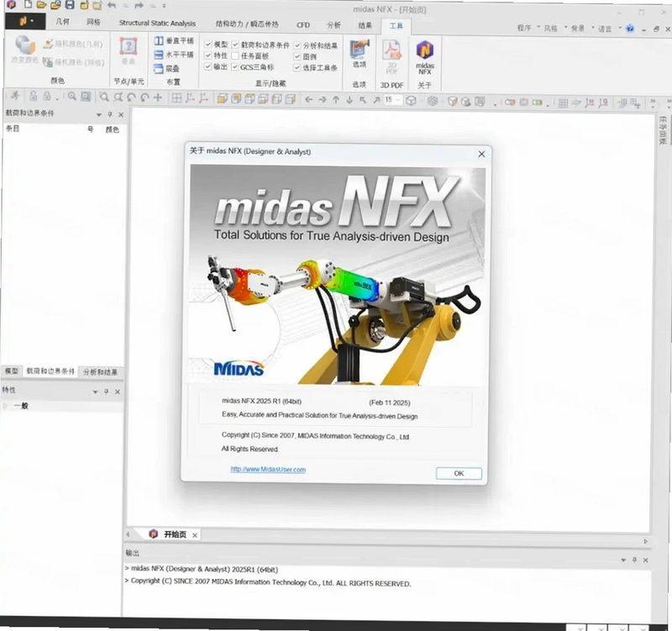The height and width of the screenshot is (631, 672).
Task: Open the application menu N button dropdown
Action: point(25,21)
